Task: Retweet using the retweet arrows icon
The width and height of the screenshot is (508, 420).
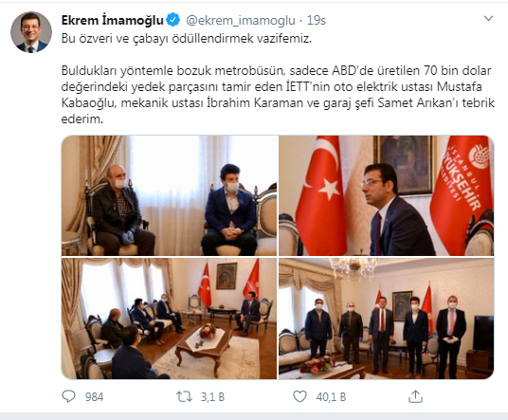Action: [184, 396]
